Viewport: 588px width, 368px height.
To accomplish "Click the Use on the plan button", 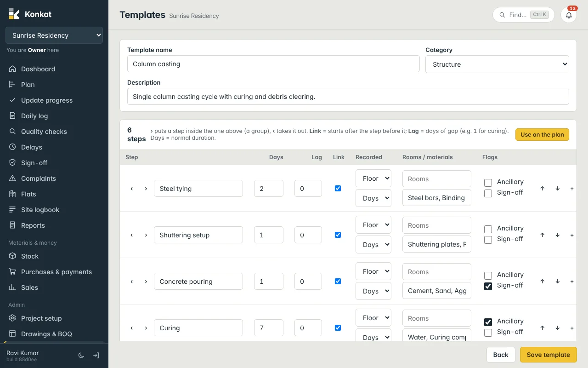I will [x=542, y=135].
